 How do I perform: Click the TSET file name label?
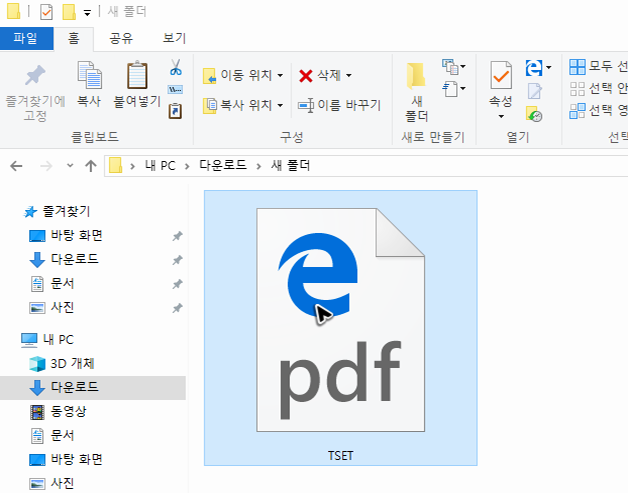click(340, 456)
